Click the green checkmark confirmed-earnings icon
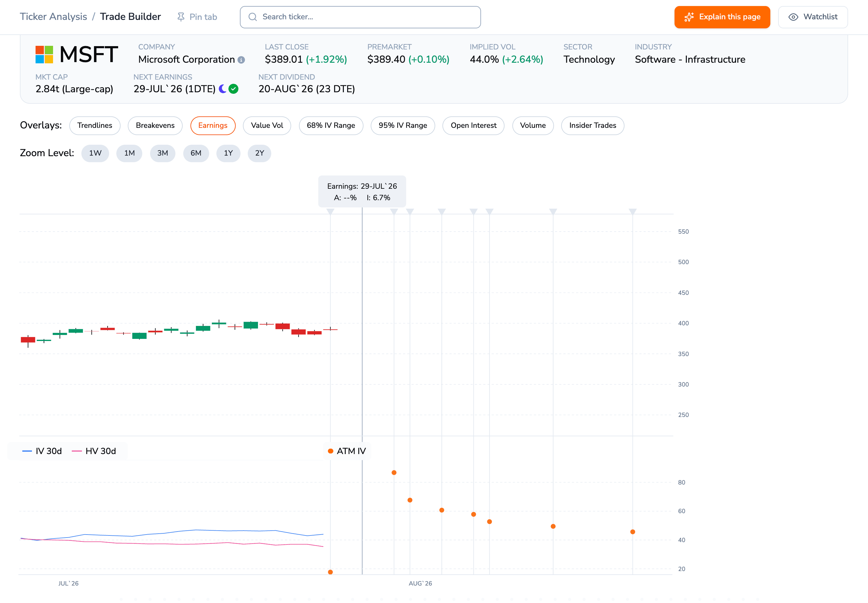This screenshot has width=868, height=603. [x=234, y=89]
